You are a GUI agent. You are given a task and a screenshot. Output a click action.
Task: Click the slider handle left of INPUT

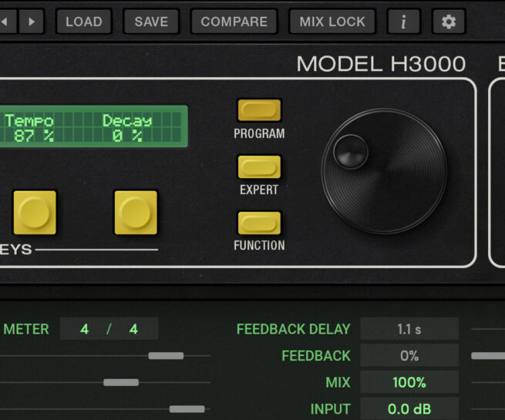point(187,409)
